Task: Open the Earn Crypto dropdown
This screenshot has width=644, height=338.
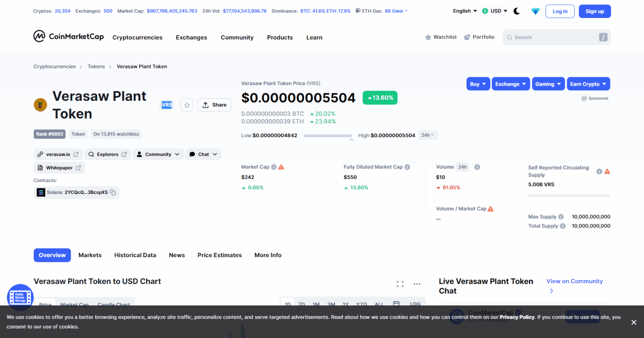Action: click(x=588, y=84)
